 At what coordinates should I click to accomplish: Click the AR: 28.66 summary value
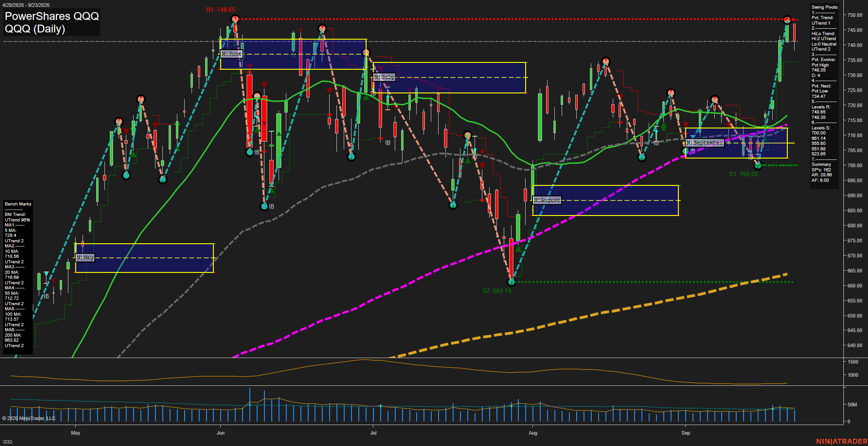click(821, 175)
